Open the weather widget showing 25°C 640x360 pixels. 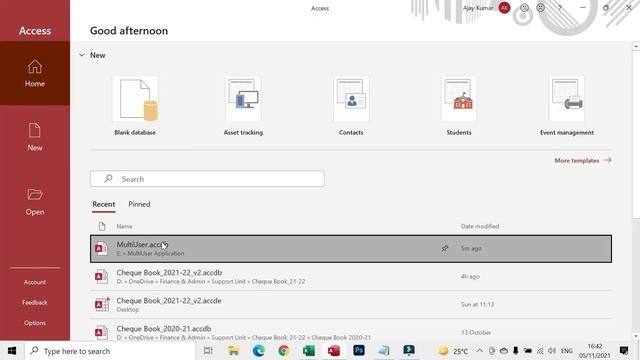(x=453, y=351)
